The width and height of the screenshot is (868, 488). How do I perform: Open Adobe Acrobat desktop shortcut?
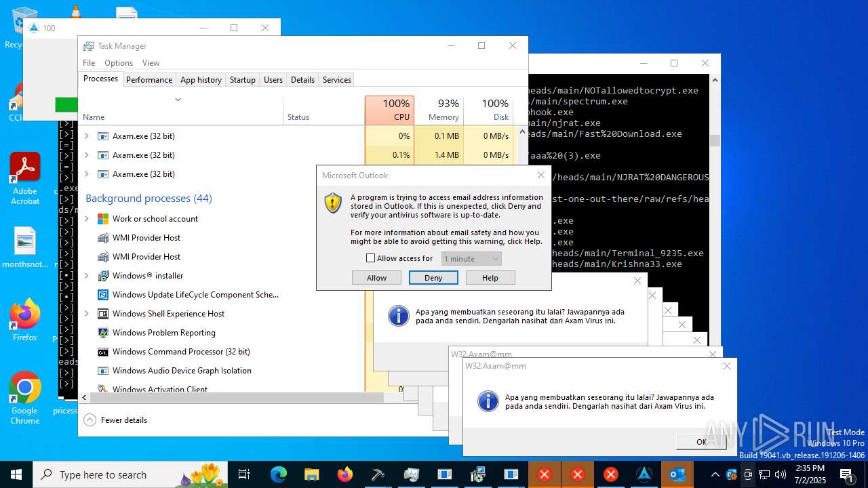[x=24, y=179]
